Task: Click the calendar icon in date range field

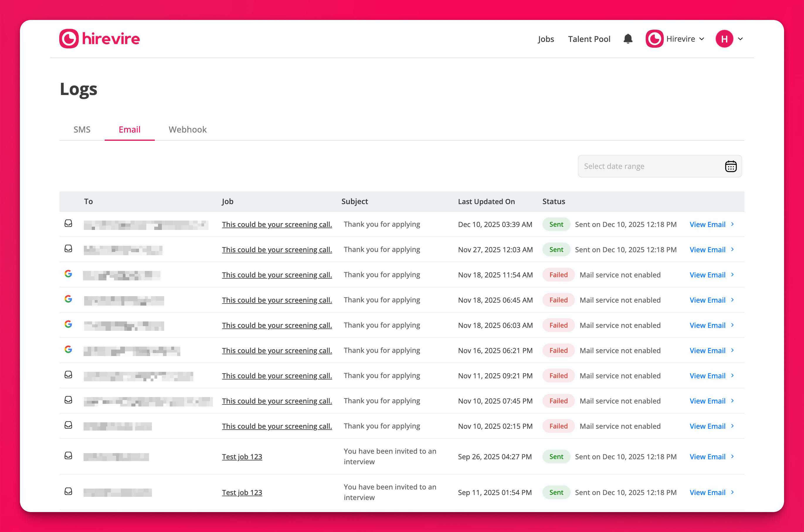Action: tap(730, 166)
